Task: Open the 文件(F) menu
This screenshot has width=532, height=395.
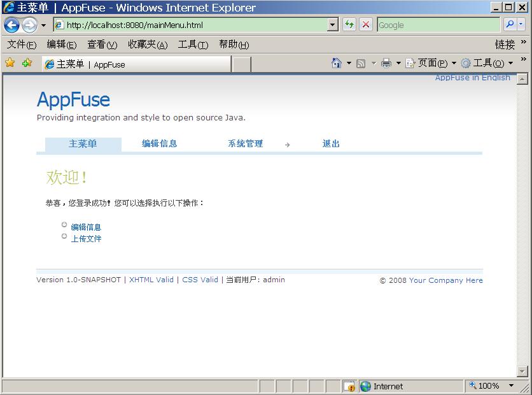Action: tap(22, 45)
